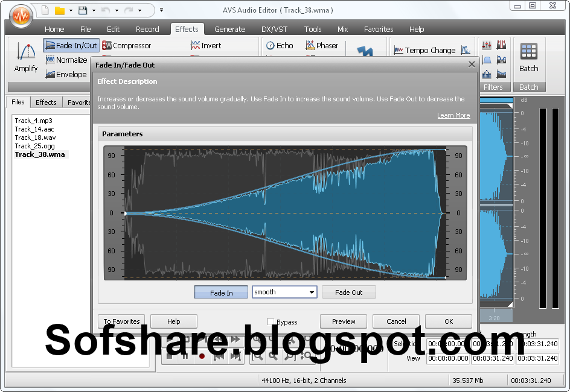570x392 pixels.
Task: Click the Preview button
Action: 344,321
